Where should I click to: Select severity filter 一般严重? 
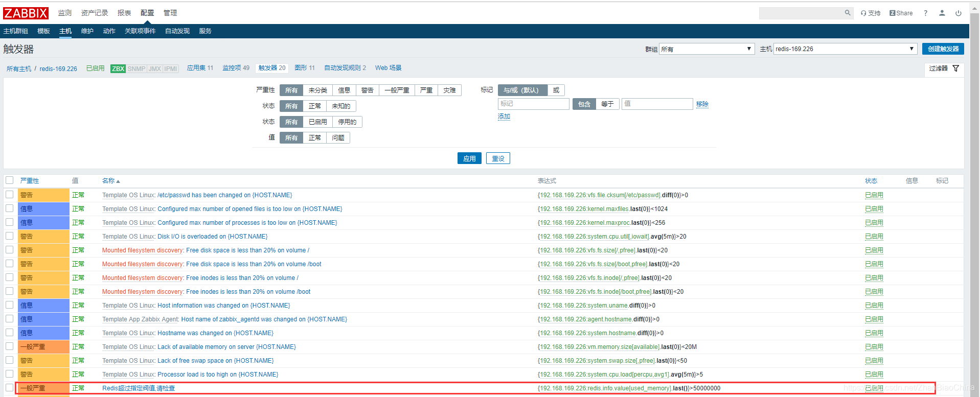397,90
